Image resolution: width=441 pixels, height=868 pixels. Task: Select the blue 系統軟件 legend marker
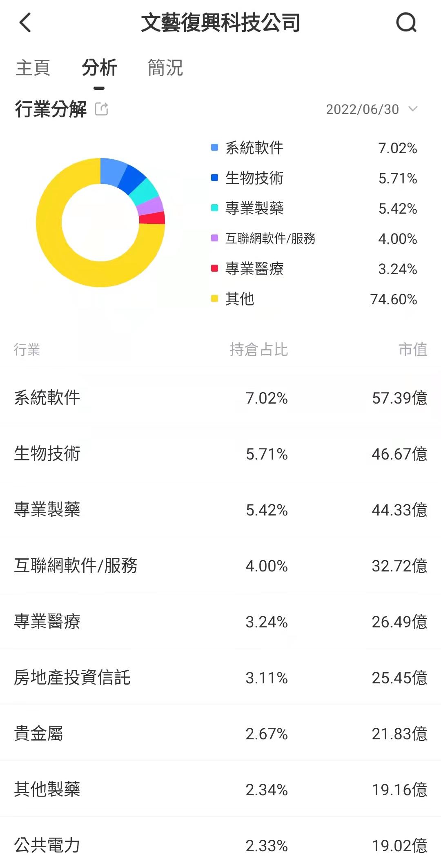[214, 148]
